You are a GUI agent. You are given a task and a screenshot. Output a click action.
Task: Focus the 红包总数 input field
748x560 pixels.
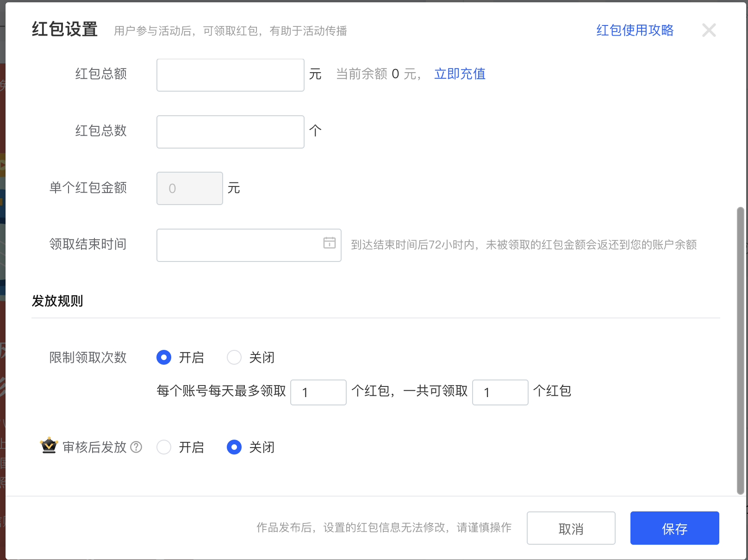230,132
